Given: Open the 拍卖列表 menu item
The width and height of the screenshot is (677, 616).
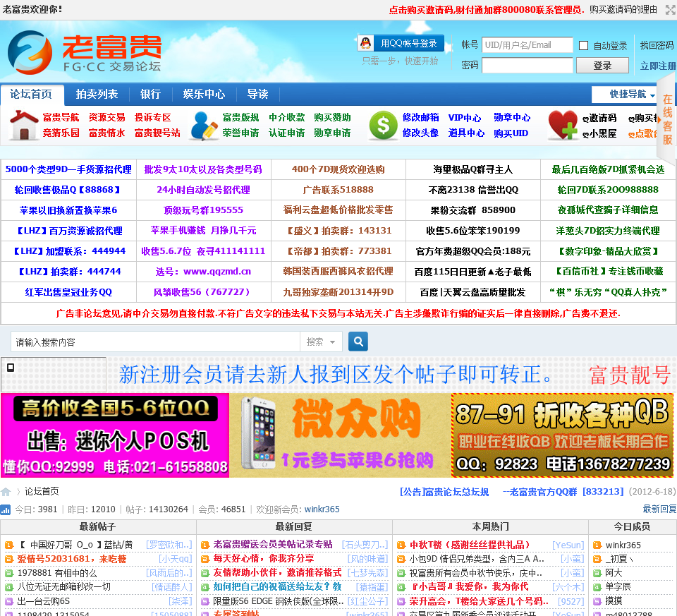Looking at the screenshot, I should [x=97, y=94].
